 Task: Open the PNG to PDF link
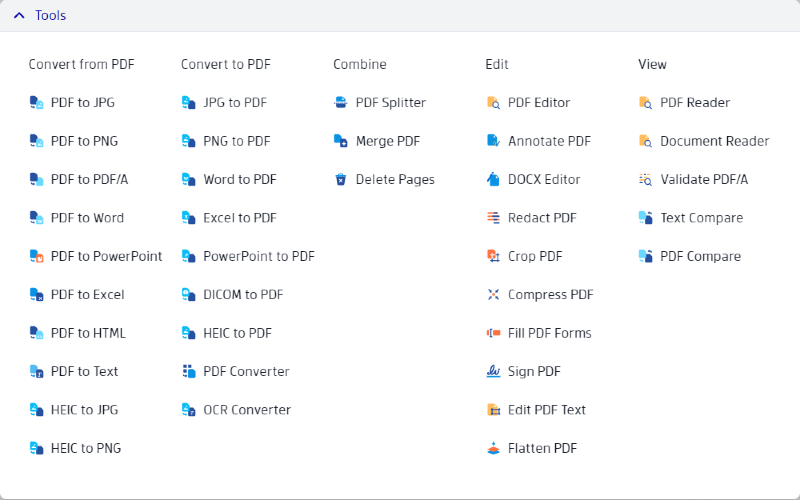click(237, 141)
